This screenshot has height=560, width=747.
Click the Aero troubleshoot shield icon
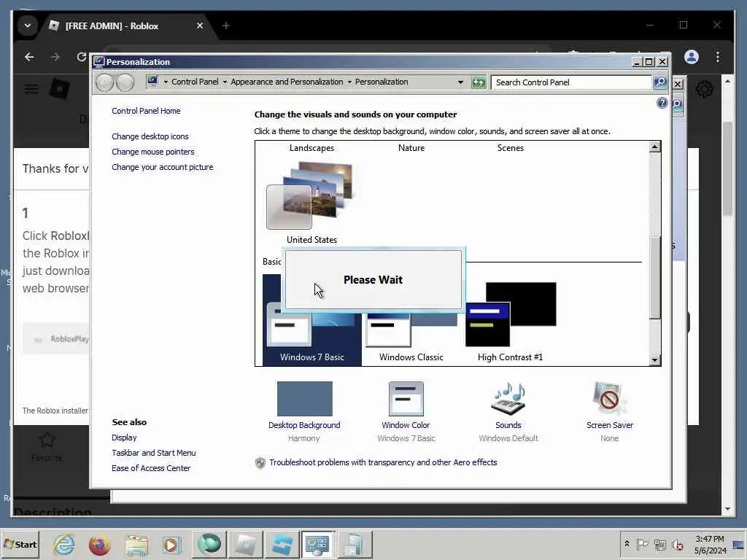(x=260, y=463)
